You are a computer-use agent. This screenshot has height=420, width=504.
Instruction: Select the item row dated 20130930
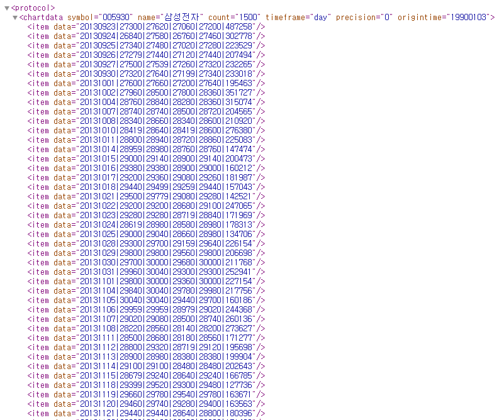(x=146, y=74)
